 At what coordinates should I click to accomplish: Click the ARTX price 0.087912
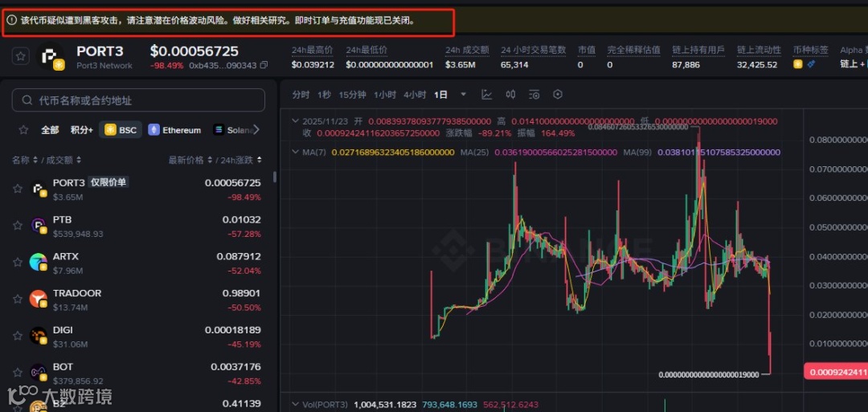click(x=239, y=257)
